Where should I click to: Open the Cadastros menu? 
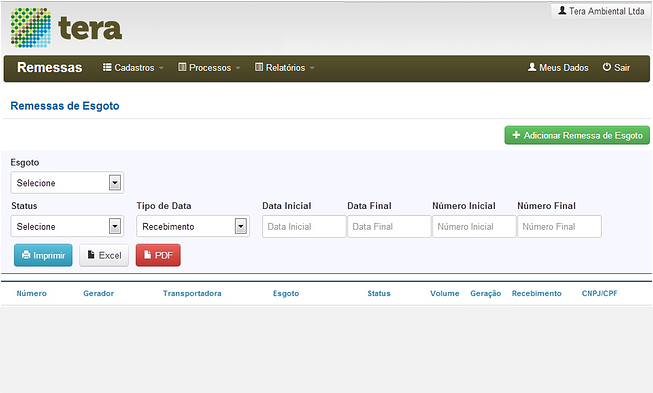[133, 67]
